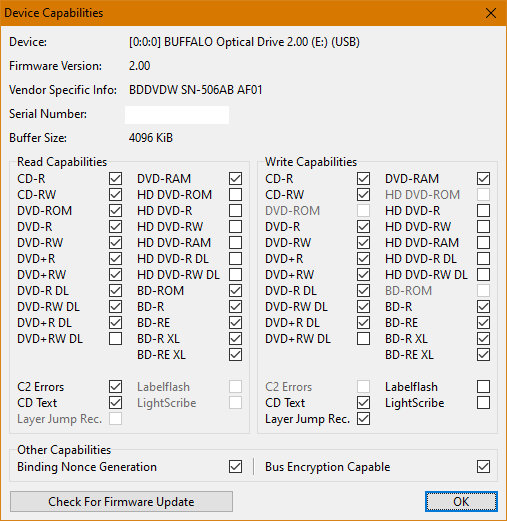507x521 pixels.
Task: Click firmware version value 2.00
Action: pos(140,66)
